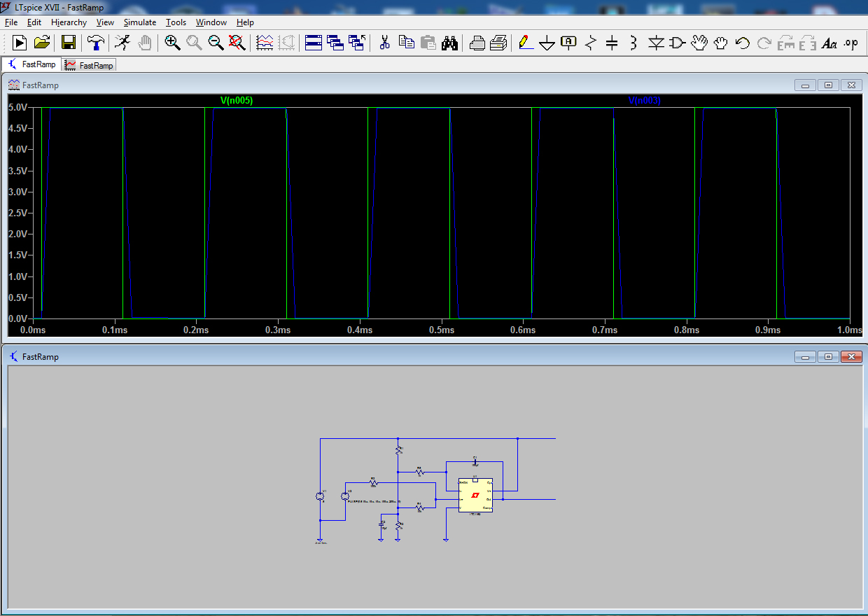Place a Resistor component

coord(590,43)
